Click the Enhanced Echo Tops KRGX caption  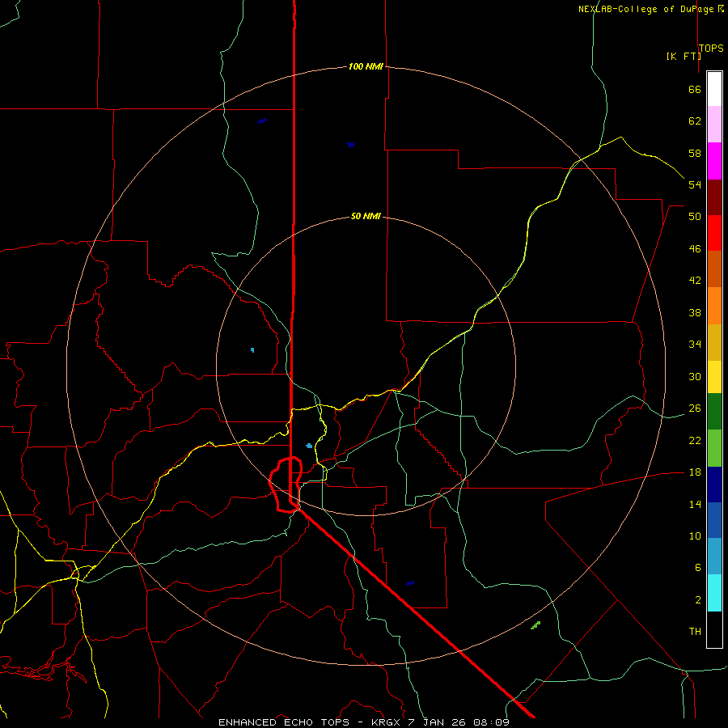[x=363, y=722]
